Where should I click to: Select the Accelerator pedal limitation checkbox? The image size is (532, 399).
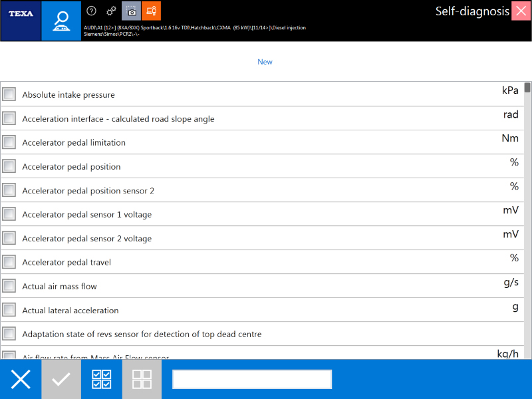9,142
